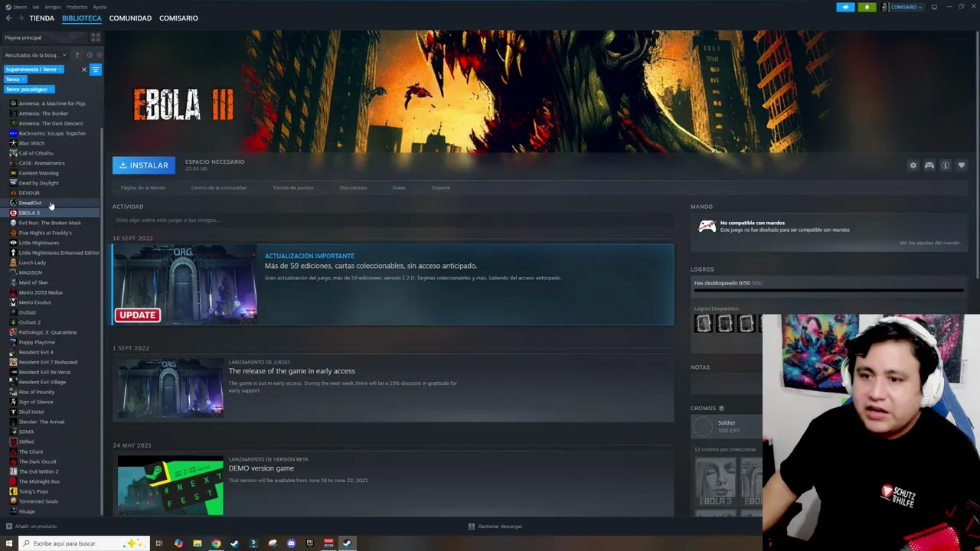Clear the library search with X
This screenshot has width=980, height=551.
(84, 70)
